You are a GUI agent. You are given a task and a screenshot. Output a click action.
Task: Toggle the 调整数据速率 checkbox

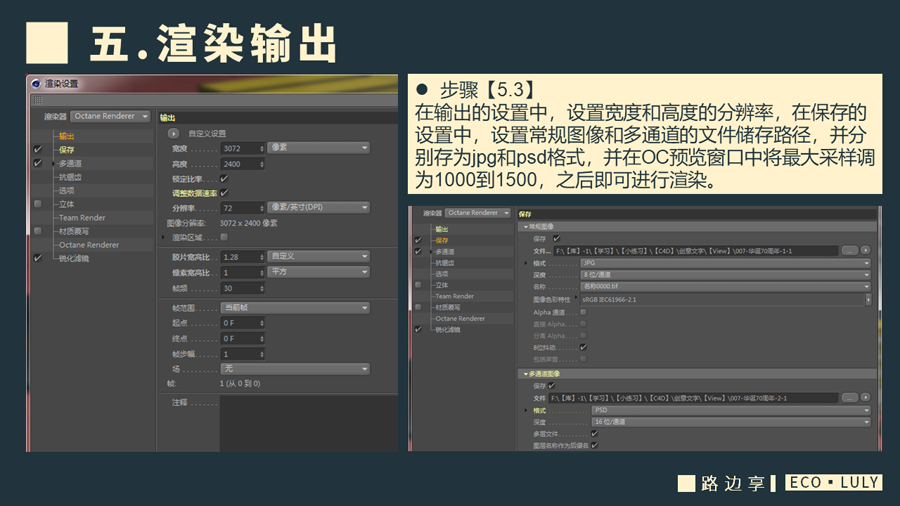click(x=224, y=193)
